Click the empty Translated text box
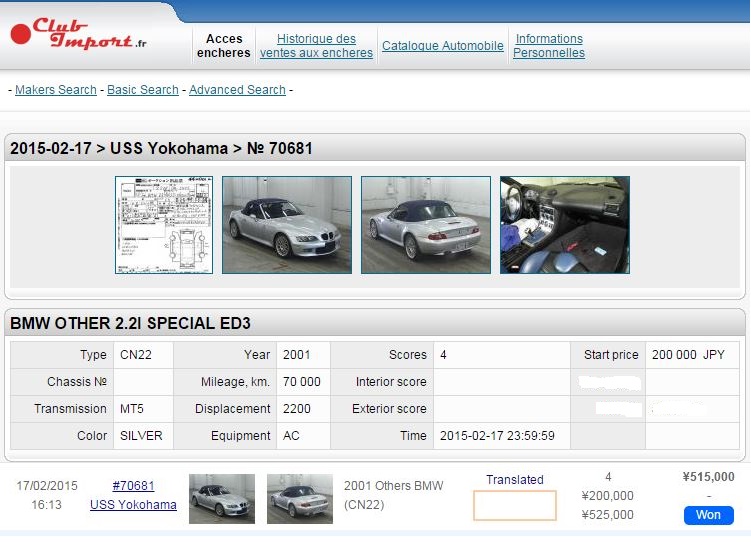Image resolution: width=751 pixels, height=550 pixels. (x=515, y=505)
